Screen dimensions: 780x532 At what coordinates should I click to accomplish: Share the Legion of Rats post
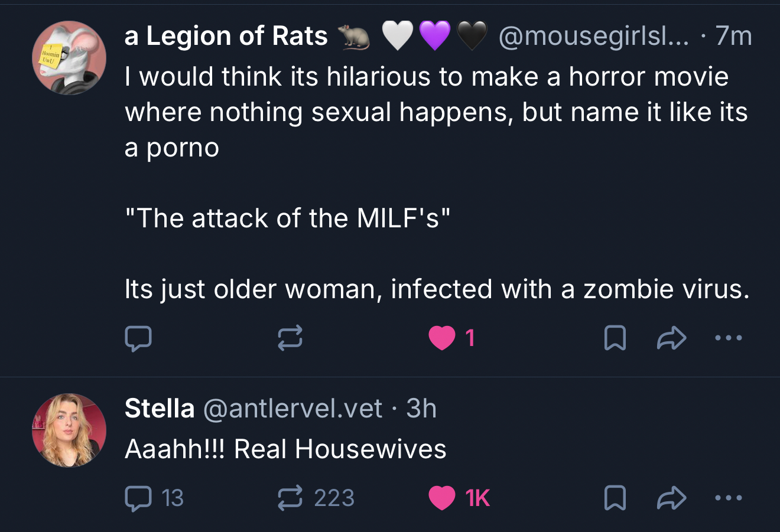(x=672, y=338)
